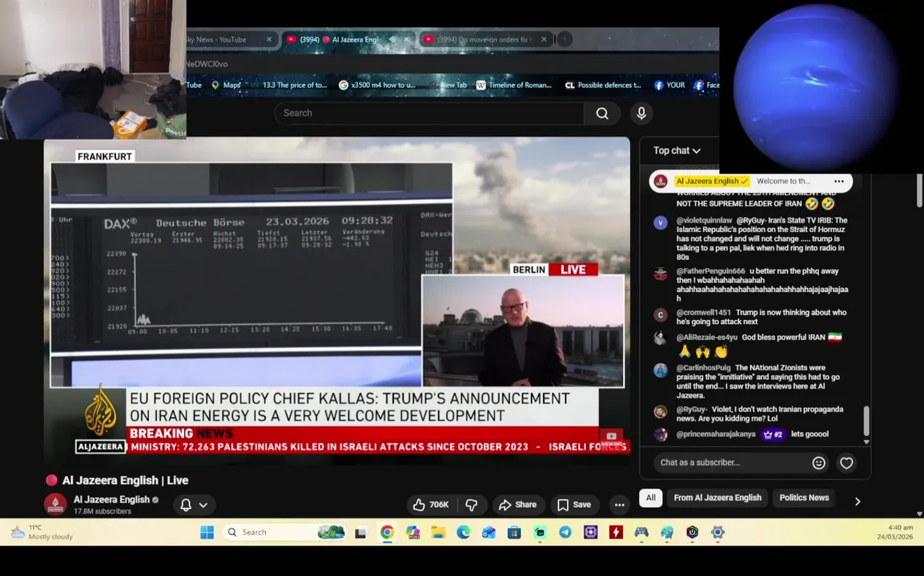Open the x3500 m4 how to u... bookmark
924x576 pixels.
point(377,86)
